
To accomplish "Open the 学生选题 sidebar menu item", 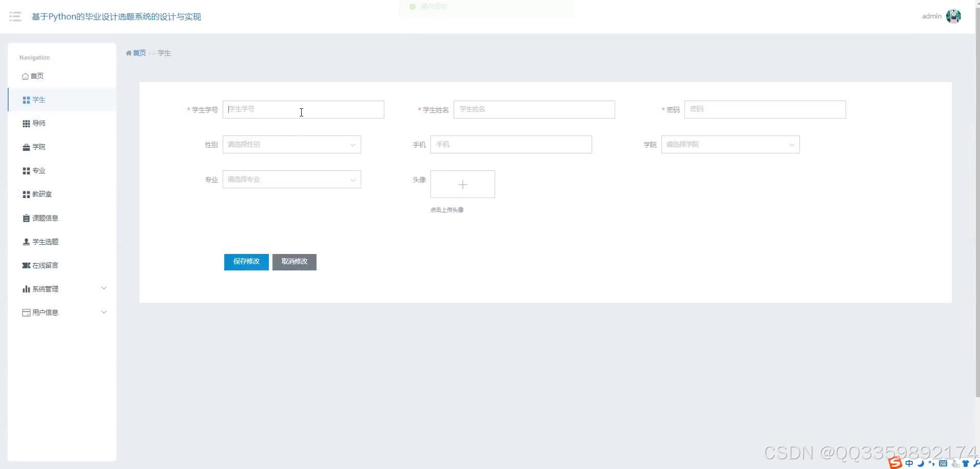I will (x=62, y=242).
